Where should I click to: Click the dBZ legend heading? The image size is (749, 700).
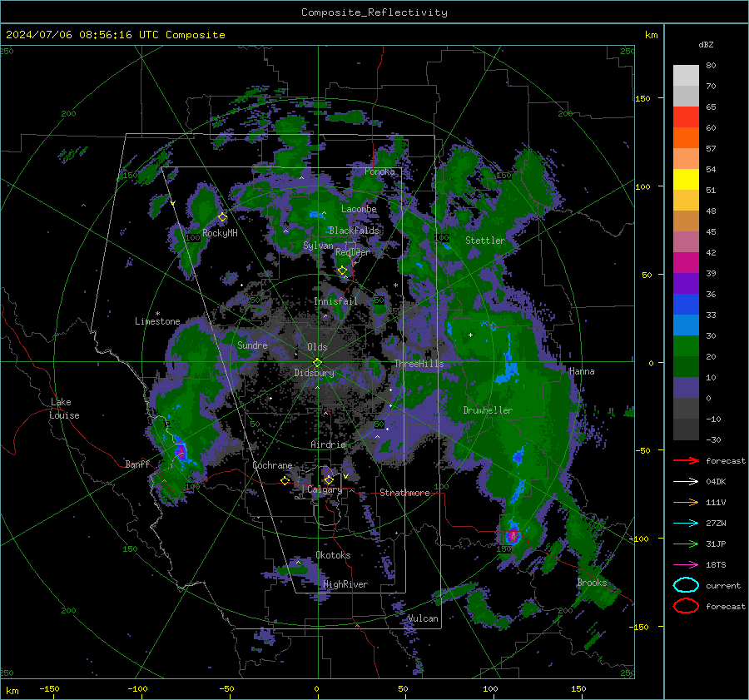click(x=706, y=45)
